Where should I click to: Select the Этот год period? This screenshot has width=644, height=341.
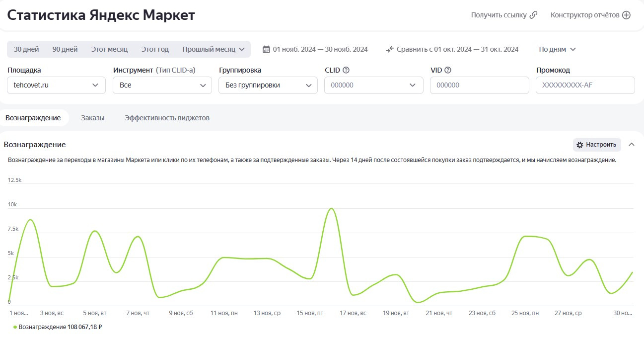pos(155,49)
